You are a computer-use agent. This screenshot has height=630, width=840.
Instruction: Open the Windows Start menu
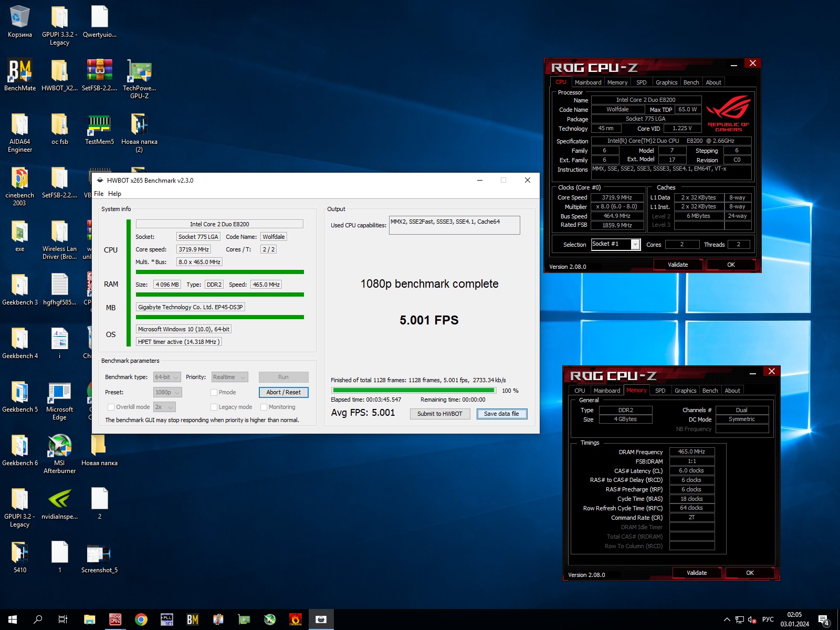click(13, 619)
